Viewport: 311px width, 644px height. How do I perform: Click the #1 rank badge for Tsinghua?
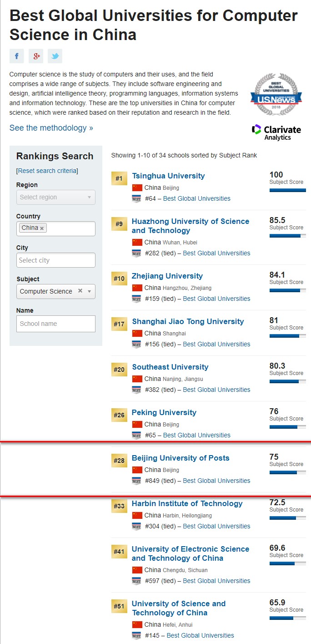pyautogui.click(x=119, y=178)
